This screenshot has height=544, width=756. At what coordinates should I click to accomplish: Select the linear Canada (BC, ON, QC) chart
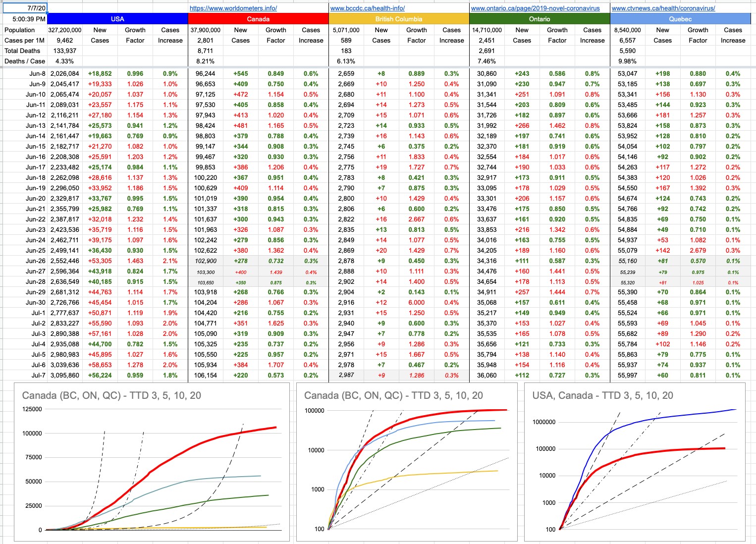point(152,462)
